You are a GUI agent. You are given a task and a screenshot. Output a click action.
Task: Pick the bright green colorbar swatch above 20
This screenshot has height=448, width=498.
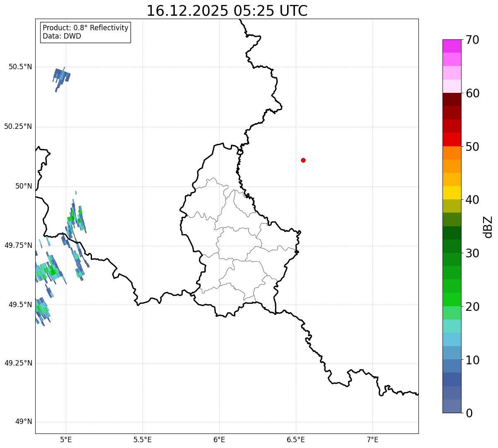(452, 299)
